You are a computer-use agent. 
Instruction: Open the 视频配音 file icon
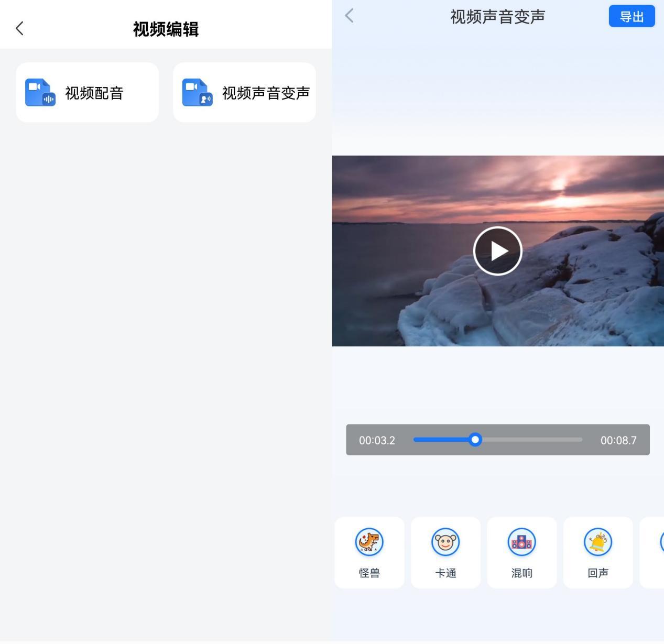tap(40, 93)
